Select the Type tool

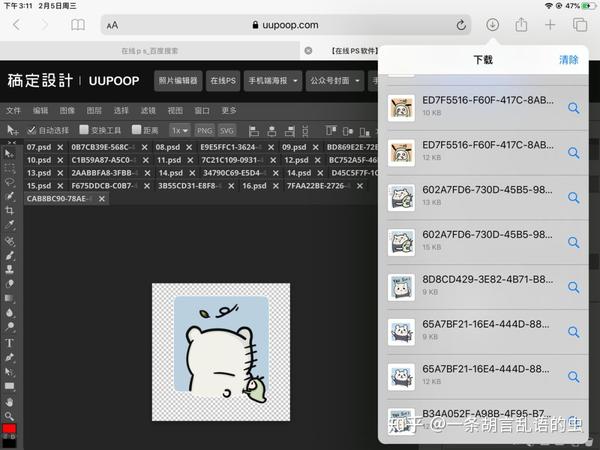pyautogui.click(x=10, y=342)
